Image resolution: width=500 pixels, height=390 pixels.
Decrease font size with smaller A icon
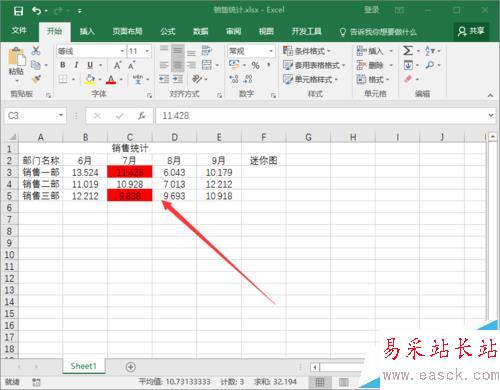[x=132, y=65]
